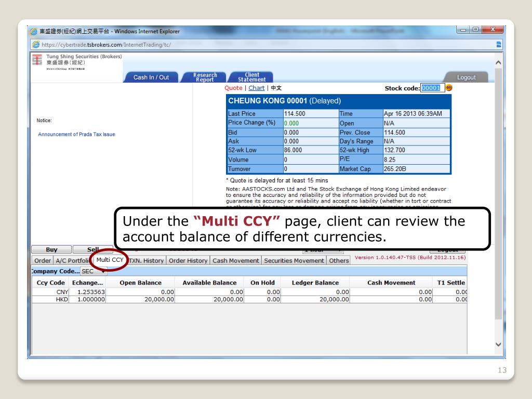Select the Multi CCY tab
Viewport: 532px width, 399px height.
coord(110,260)
